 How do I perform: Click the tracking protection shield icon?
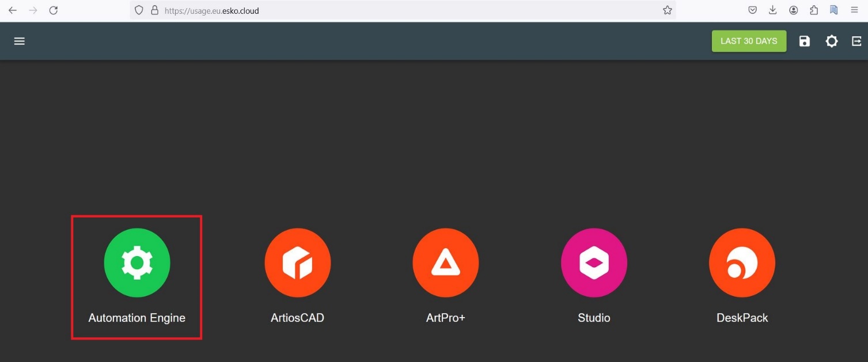pos(138,10)
